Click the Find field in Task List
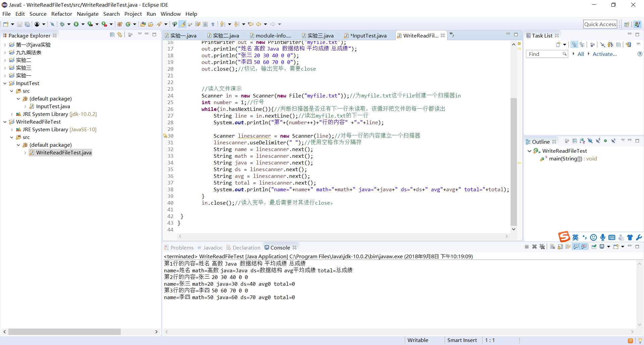644x345 pixels. [x=547, y=54]
